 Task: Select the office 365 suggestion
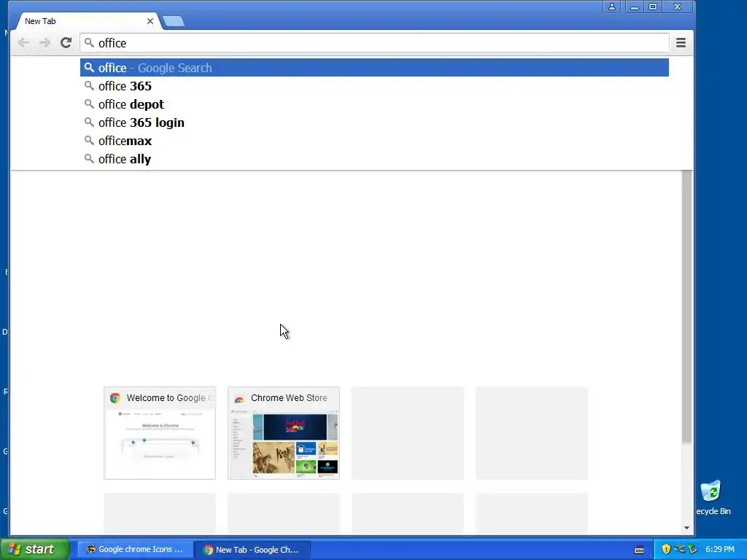374,86
